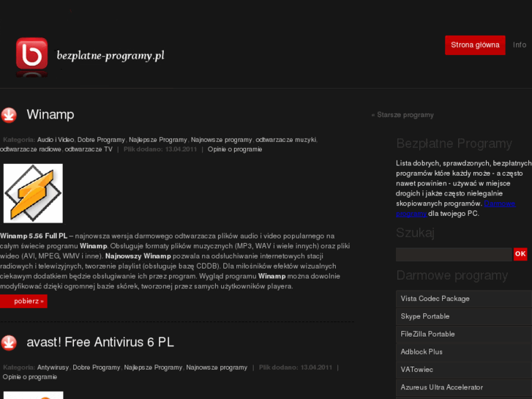Open Opinie o programie for avast
Screen dimensions: 532x399
coord(30,377)
